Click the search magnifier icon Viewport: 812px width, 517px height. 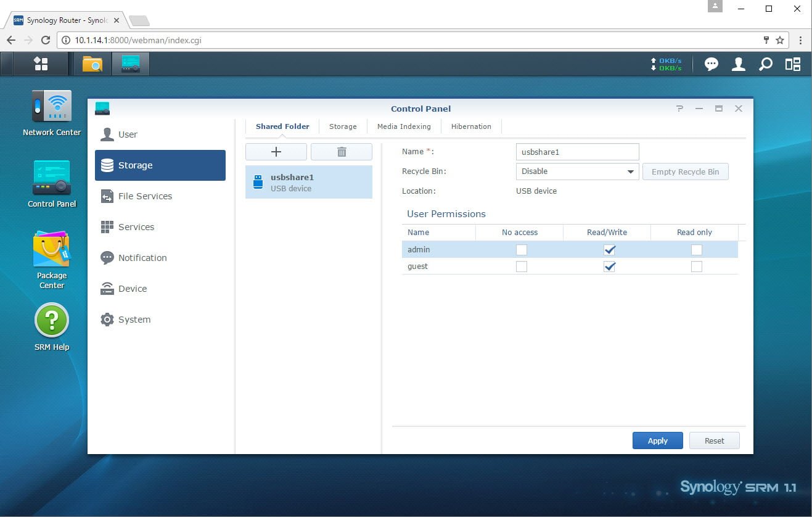pyautogui.click(x=765, y=64)
